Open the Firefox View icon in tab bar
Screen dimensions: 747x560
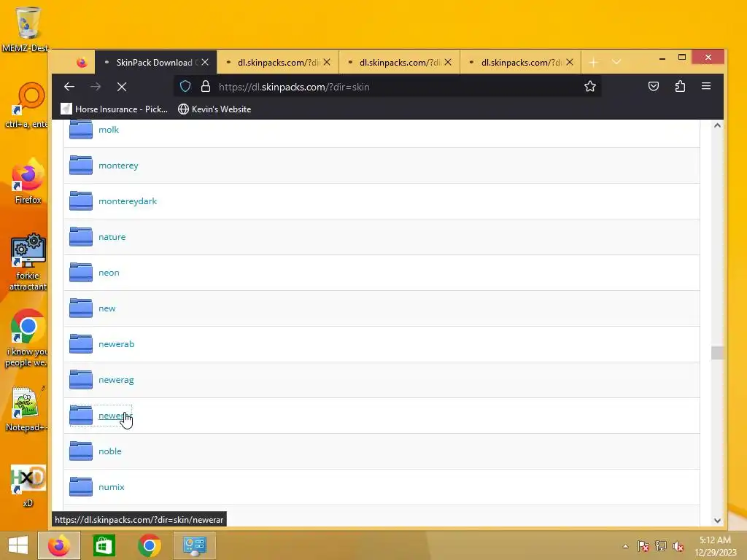point(82,63)
